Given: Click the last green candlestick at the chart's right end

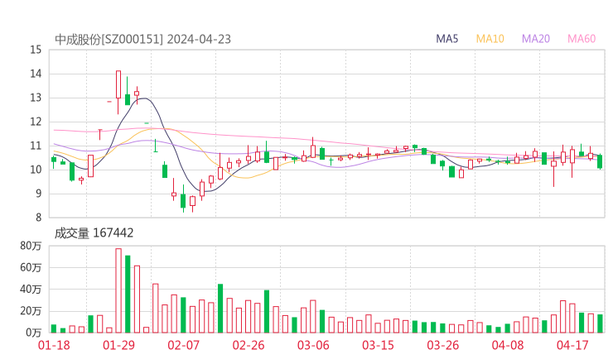Looking at the screenshot, I should [600, 161].
